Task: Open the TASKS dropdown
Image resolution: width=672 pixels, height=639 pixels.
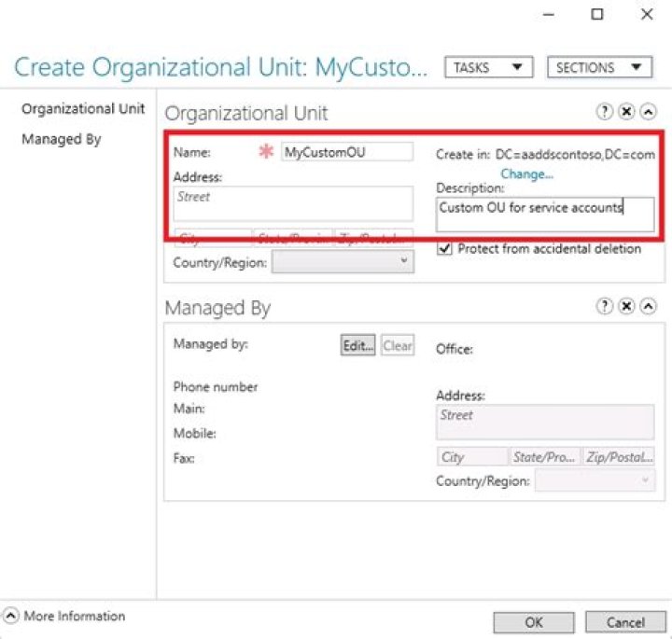Action: (488, 67)
